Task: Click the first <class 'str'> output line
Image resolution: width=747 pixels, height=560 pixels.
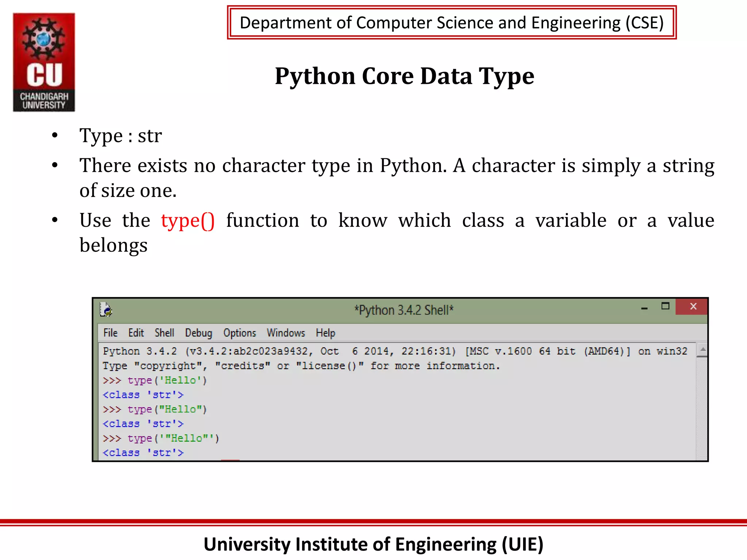Action: pos(143,395)
